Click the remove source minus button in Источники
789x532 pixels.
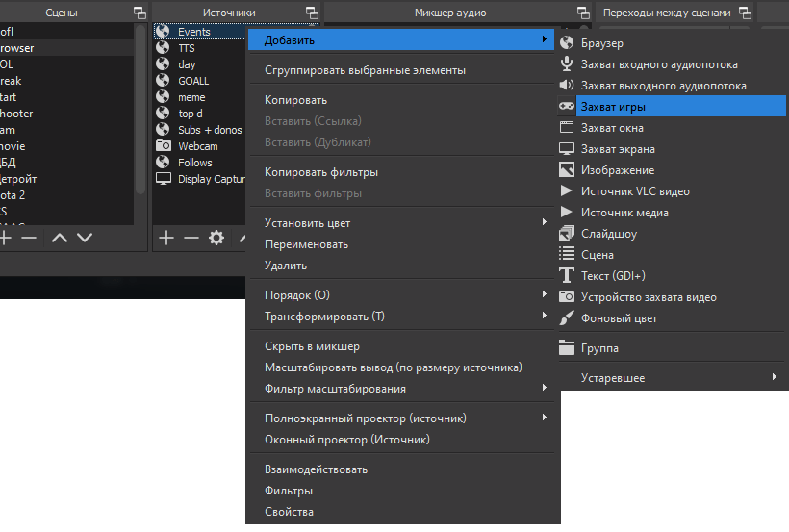pyautogui.click(x=191, y=238)
